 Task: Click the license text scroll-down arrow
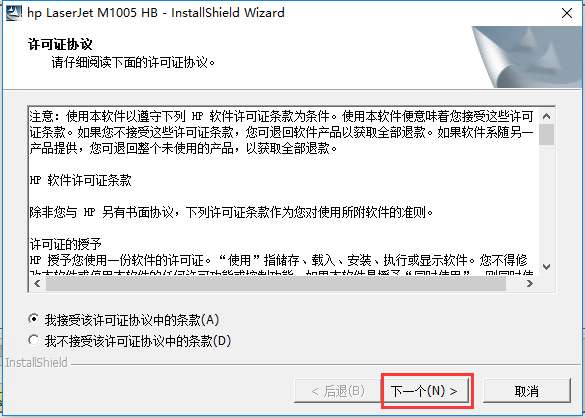[547, 266]
